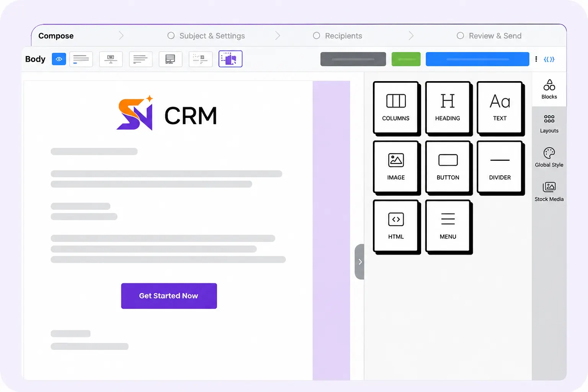Viewport: 588px width, 392px height.
Task: Open the three-dot more options menu
Action: (x=536, y=59)
